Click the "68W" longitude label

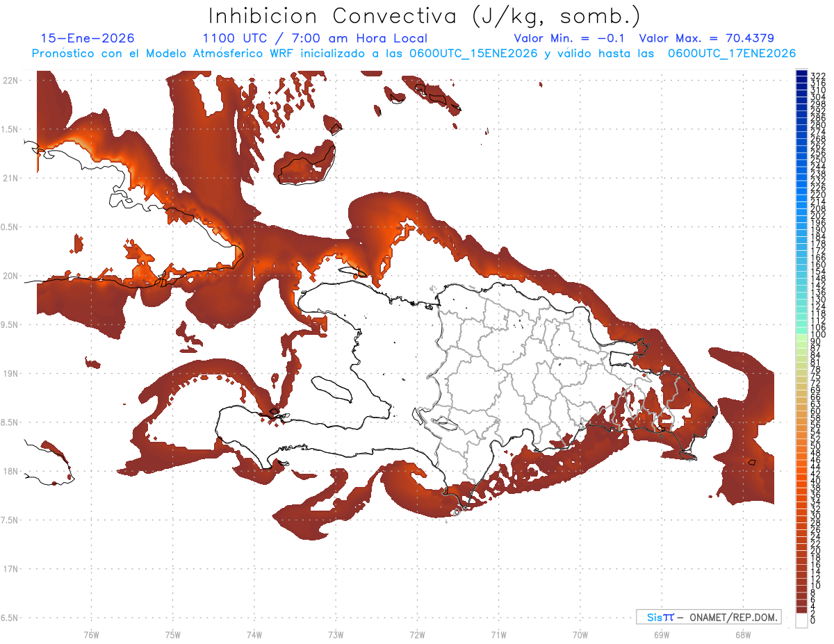742,634
